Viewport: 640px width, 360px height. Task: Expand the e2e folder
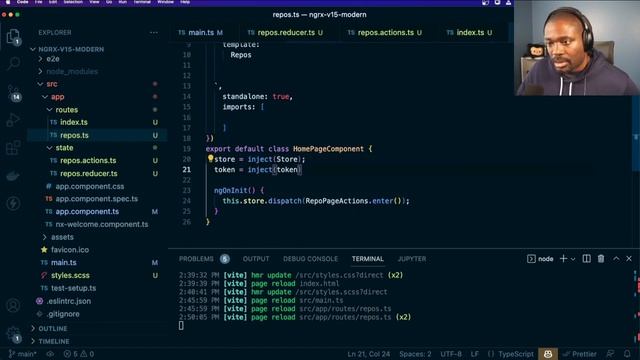(40, 59)
